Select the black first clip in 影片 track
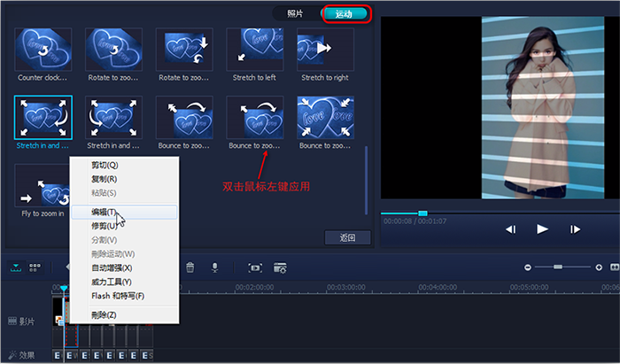620x364 pixels. coord(58,312)
